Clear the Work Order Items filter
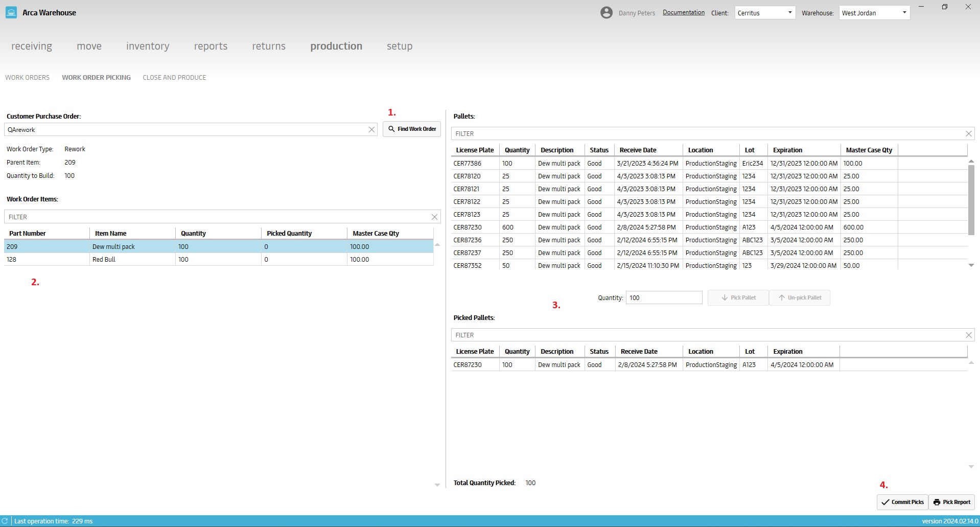Screen dimensions: 980x527 point(434,217)
